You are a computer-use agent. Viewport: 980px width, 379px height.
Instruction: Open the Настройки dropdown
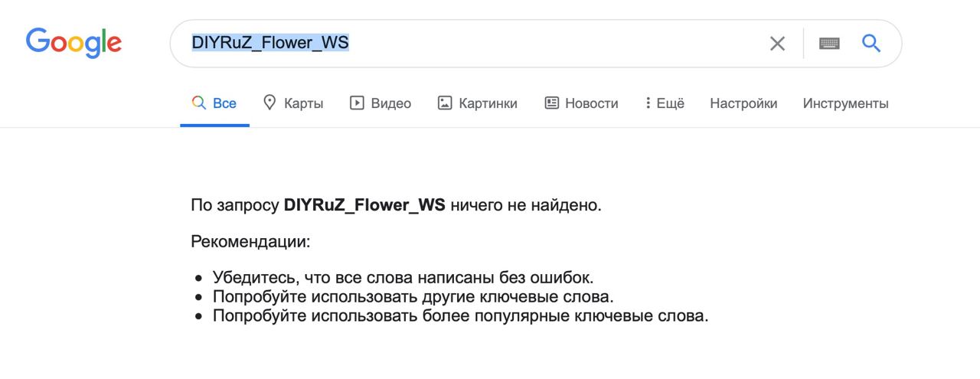[x=743, y=103]
